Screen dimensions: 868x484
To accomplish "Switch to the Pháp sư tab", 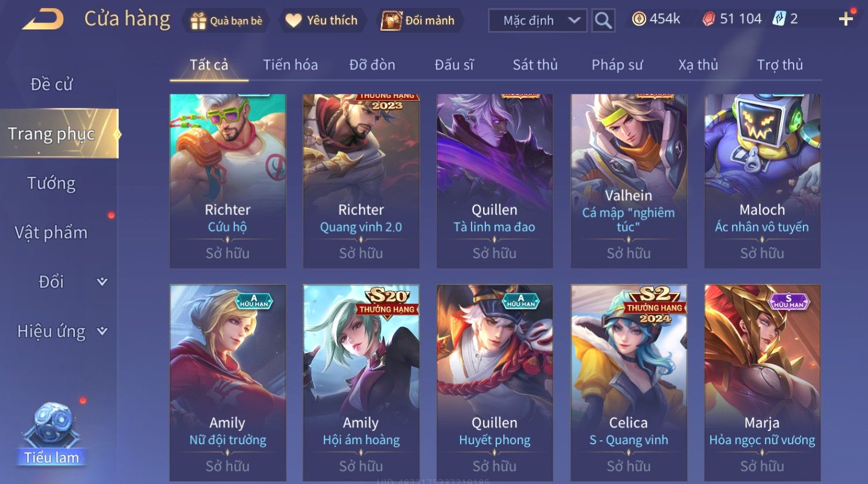I will tap(617, 65).
